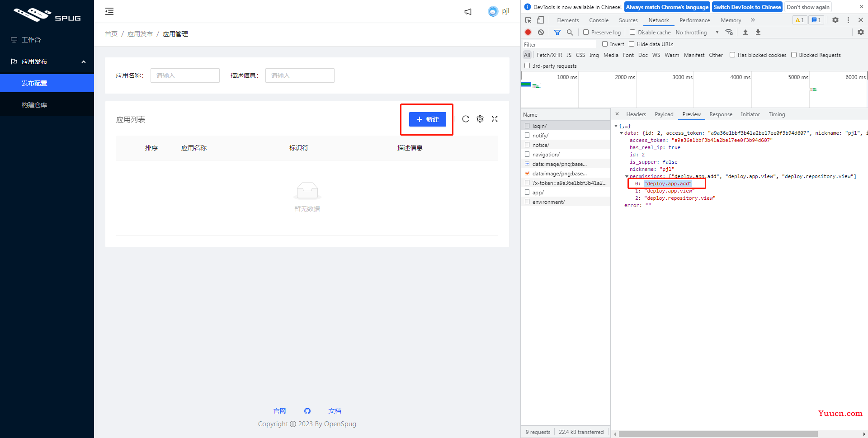Image resolution: width=868 pixels, height=438 pixels.
Task: Open the 官网 footer link
Action: (280, 411)
